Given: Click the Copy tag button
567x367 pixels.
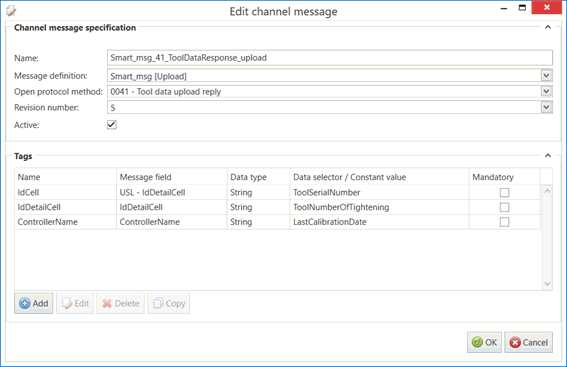Looking at the screenshot, I should point(169,303).
